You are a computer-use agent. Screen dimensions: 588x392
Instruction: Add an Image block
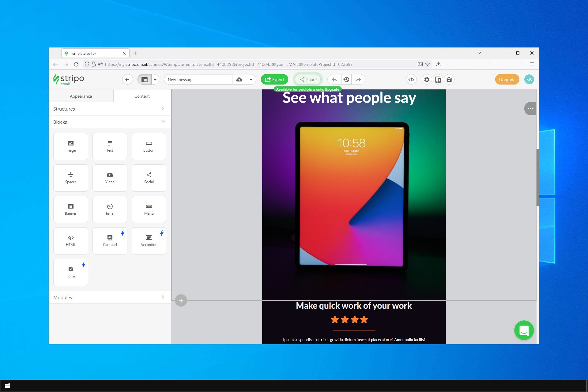[x=70, y=146]
